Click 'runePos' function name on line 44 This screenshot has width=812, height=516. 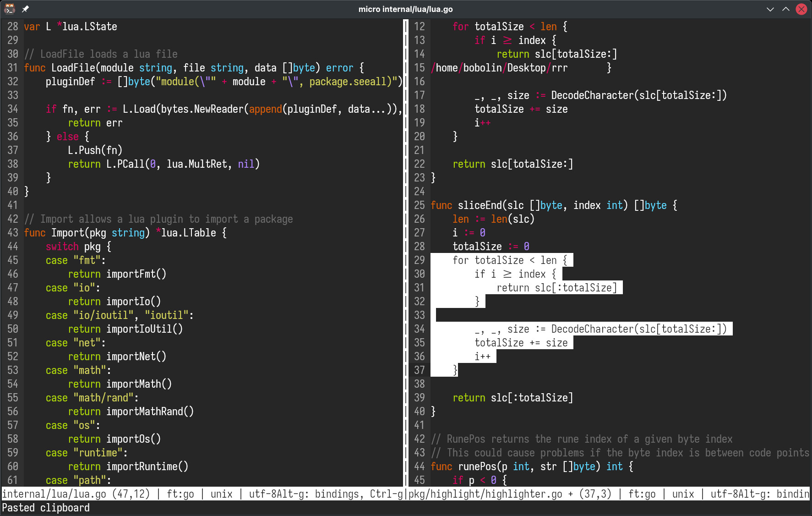477,467
